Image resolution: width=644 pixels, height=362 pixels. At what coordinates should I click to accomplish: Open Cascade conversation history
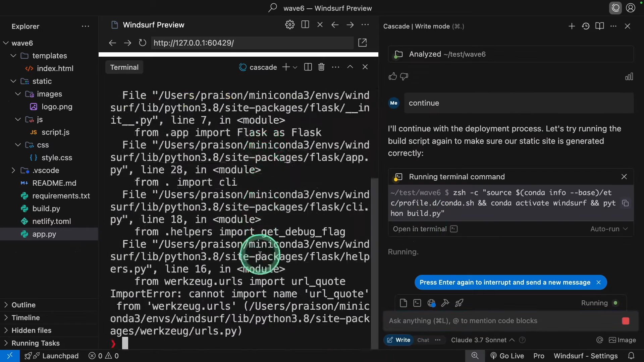[x=586, y=26]
